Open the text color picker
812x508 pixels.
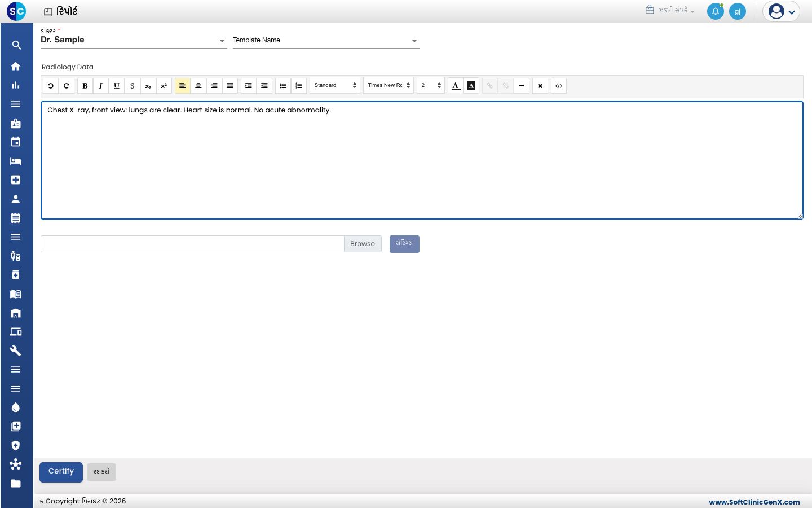pyautogui.click(x=456, y=86)
